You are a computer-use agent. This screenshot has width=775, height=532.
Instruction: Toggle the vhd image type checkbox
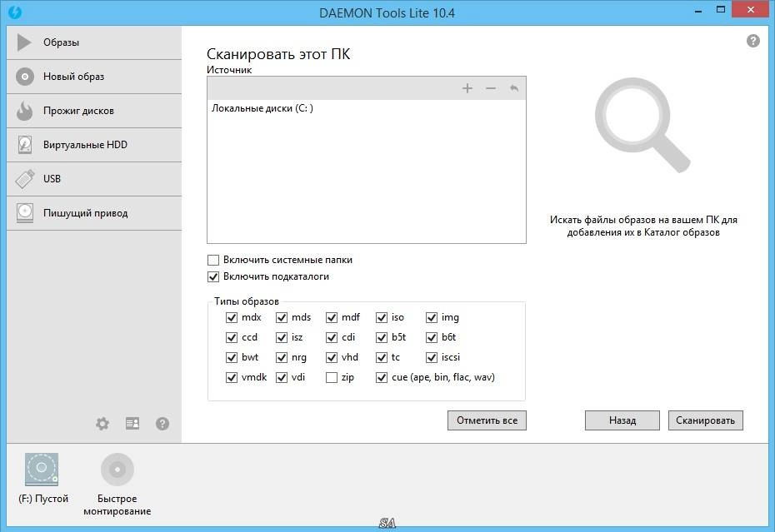point(332,357)
